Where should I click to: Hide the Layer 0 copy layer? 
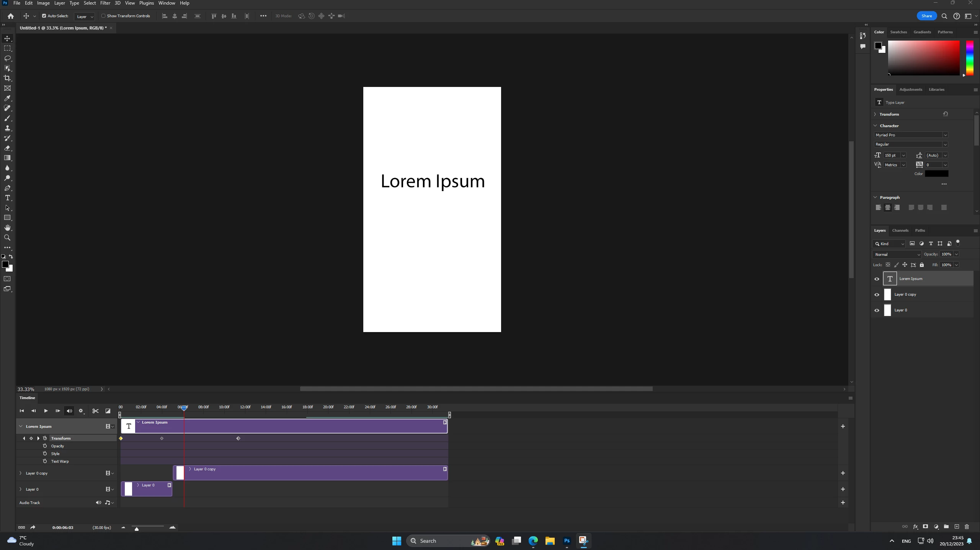click(877, 295)
